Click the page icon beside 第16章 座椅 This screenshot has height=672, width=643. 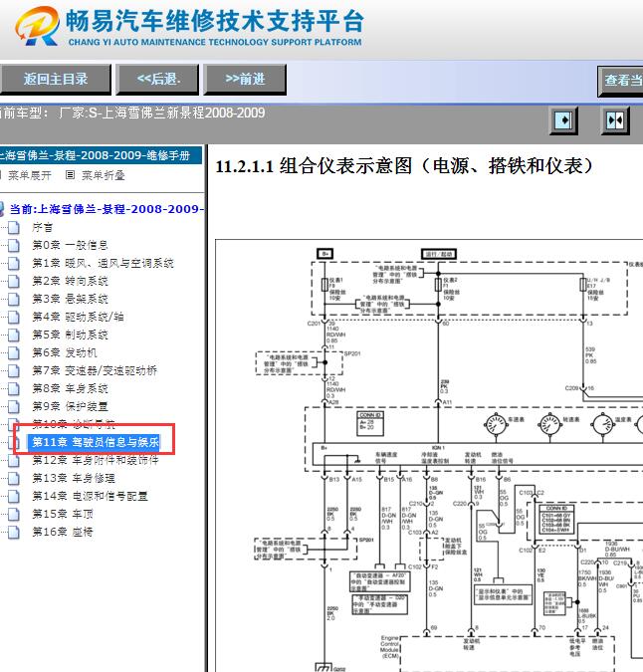click(14, 532)
